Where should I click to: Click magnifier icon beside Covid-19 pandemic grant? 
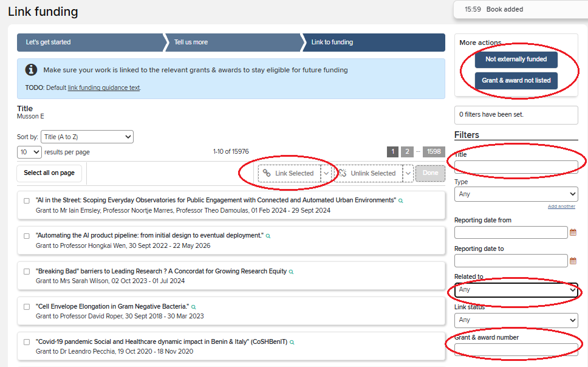click(292, 342)
